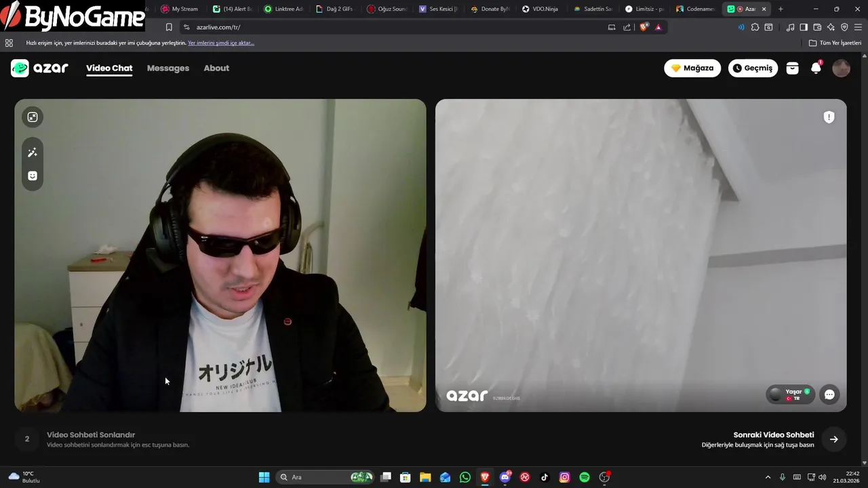
Task: Open the apps grid in bookmarks bar
Action: point(9,43)
